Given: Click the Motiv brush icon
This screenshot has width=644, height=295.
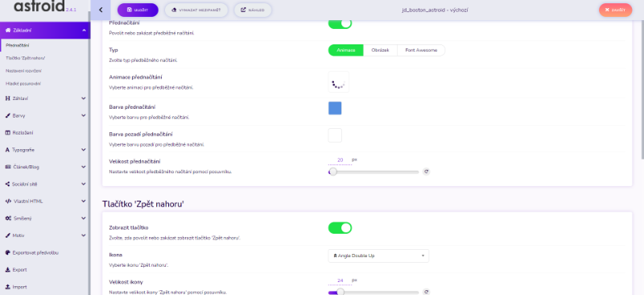Looking at the screenshot, I should click(8, 235).
